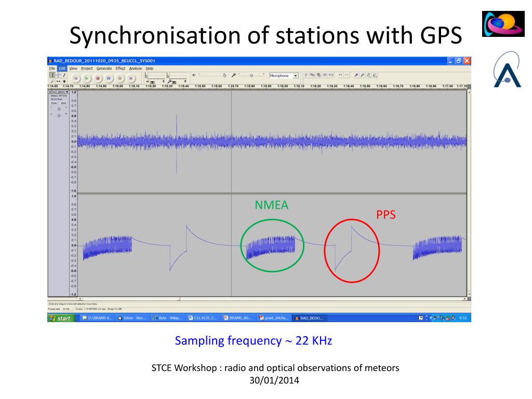Click the horizontal scrollbar right arrow
This screenshot has height=399, width=532.
point(464,299)
